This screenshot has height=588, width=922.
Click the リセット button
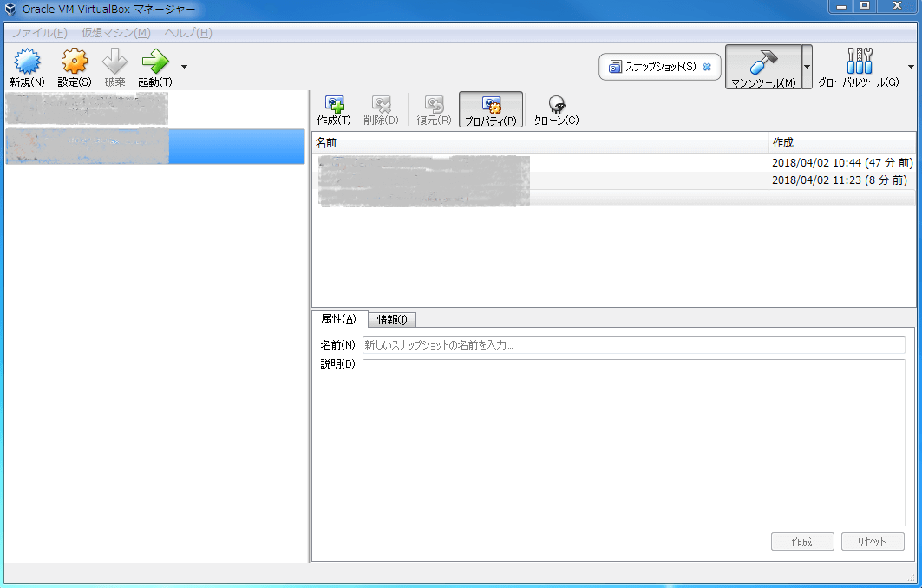click(872, 541)
